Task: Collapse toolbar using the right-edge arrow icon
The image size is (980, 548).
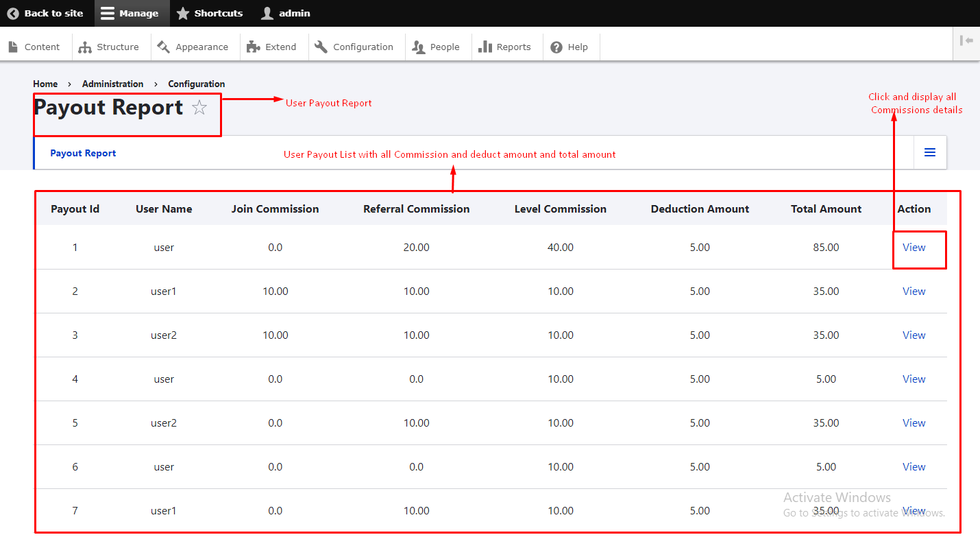Action: [x=966, y=41]
